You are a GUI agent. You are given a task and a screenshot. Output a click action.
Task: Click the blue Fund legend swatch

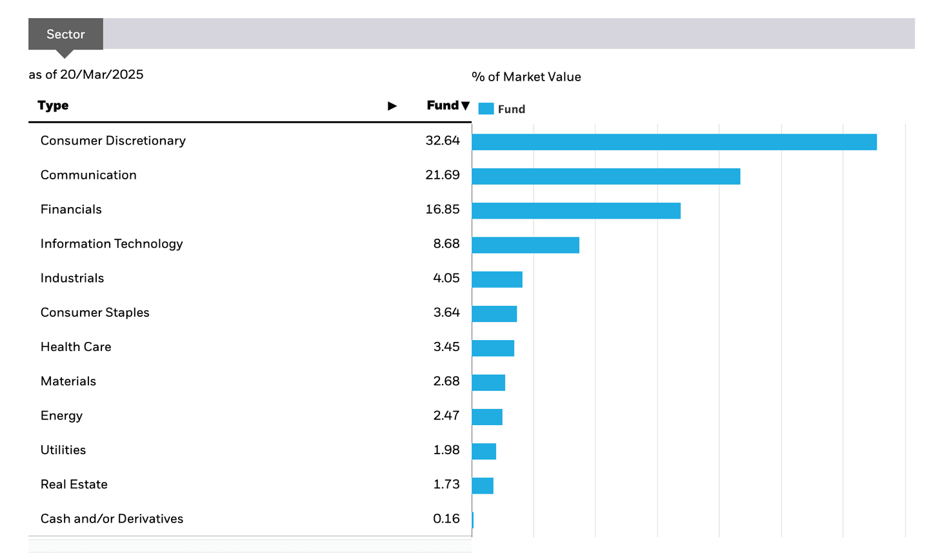pyautogui.click(x=486, y=109)
